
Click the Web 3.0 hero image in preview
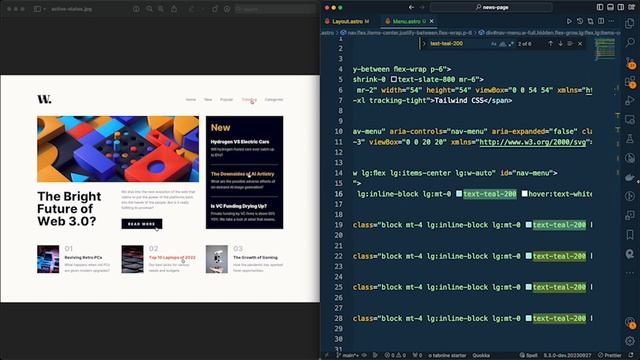pyautogui.click(x=118, y=149)
